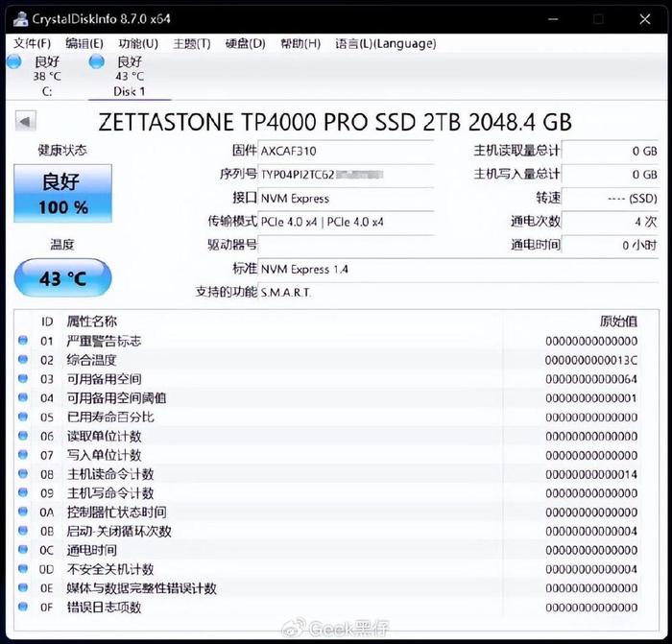672x644 pixels.
Task: Click status dot for attribute 0E 媒体与数据完整性错误计数
Action: [x=23, y=587]
